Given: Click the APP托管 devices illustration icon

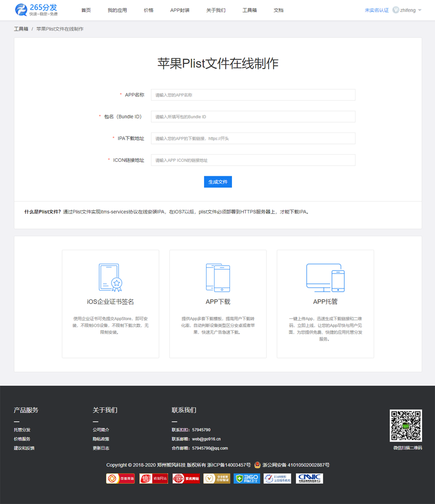Looking at the screenshot, I should coord(325,278).
